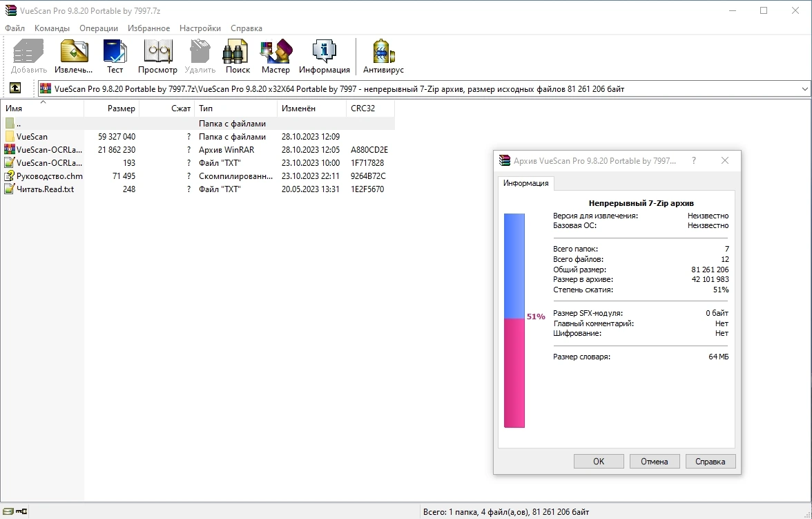Click the Руководство.chm help file icon
This screenshot has height=519, width=812.
[10, 176]
